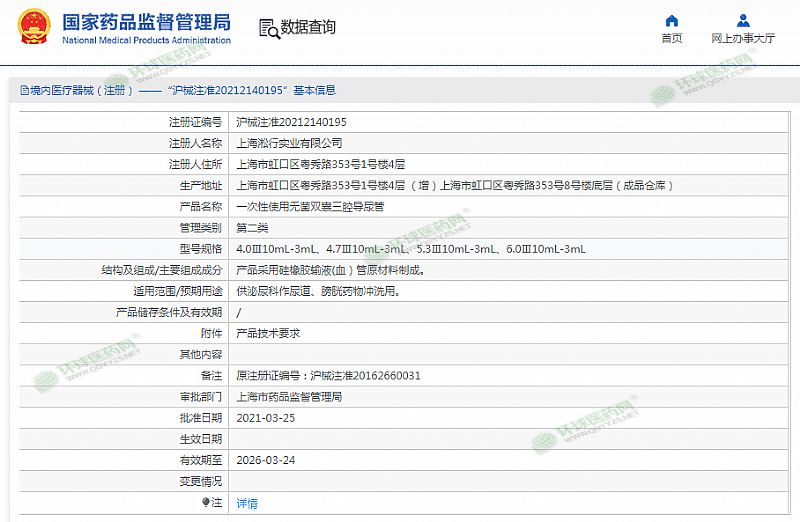Click the home icon above 首页
Image resolution: width=800 pixels, height=522 pixels.
coord(672,20)
